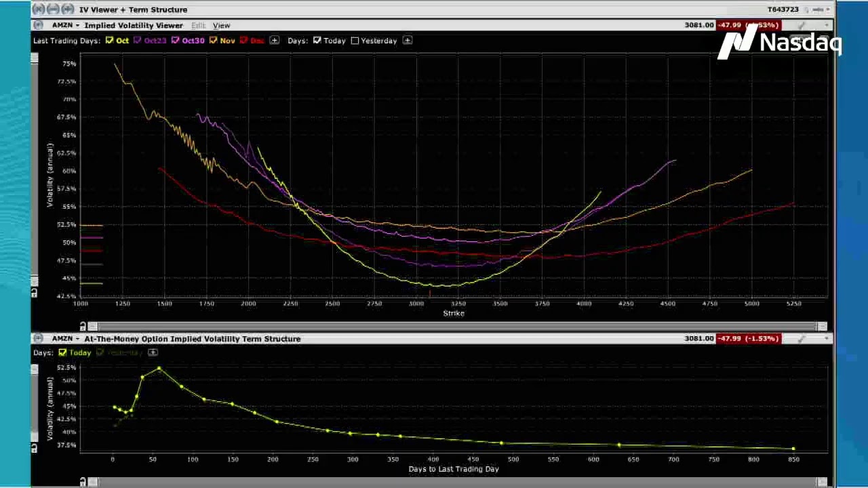Screen dimensions: 868x488
Task: Click the T643723 account label
Action: [783, 9]
